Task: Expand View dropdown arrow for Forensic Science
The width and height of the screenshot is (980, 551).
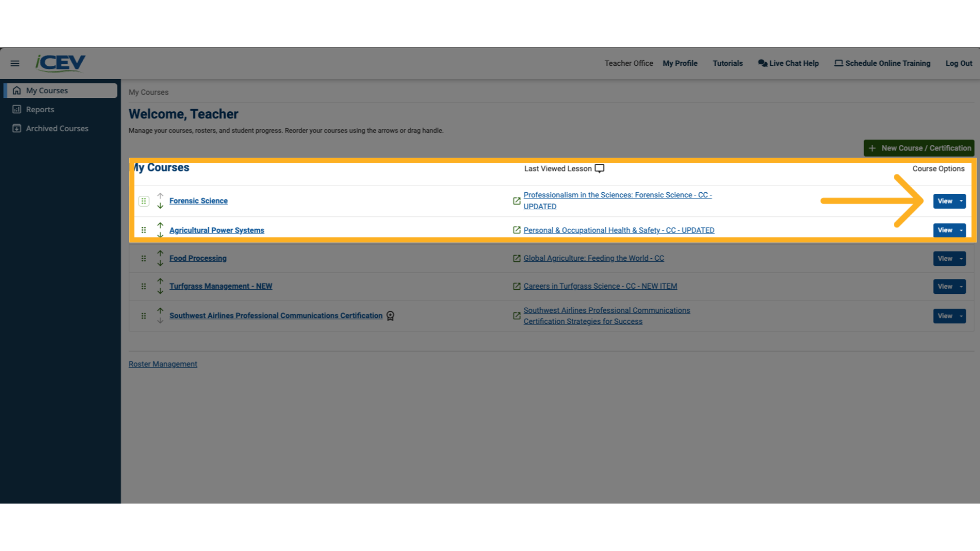Action: pyautogui.click(x=961, y=201)
